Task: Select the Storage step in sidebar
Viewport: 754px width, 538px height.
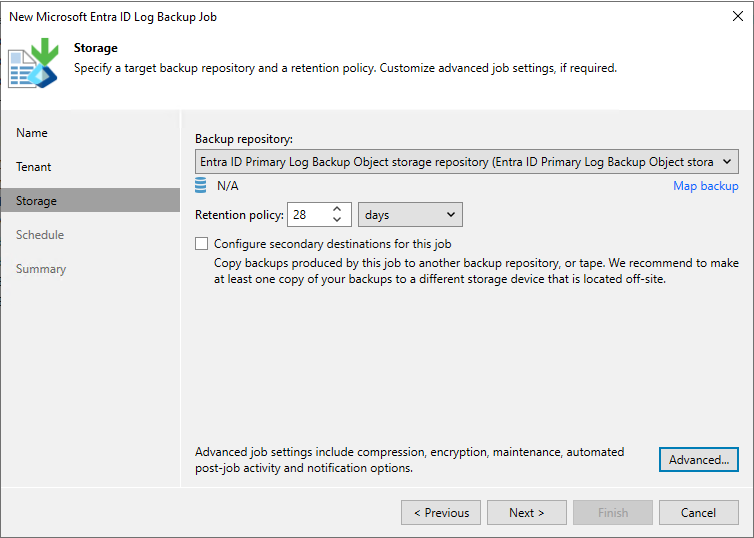Action: [x=37, y=201]
